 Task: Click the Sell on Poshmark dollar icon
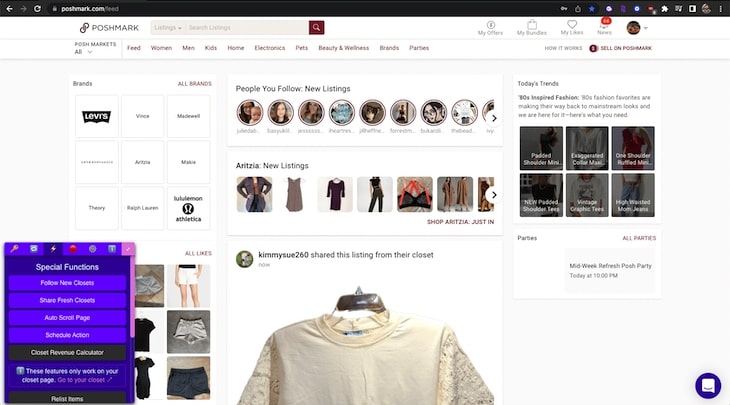coord(593,48)
